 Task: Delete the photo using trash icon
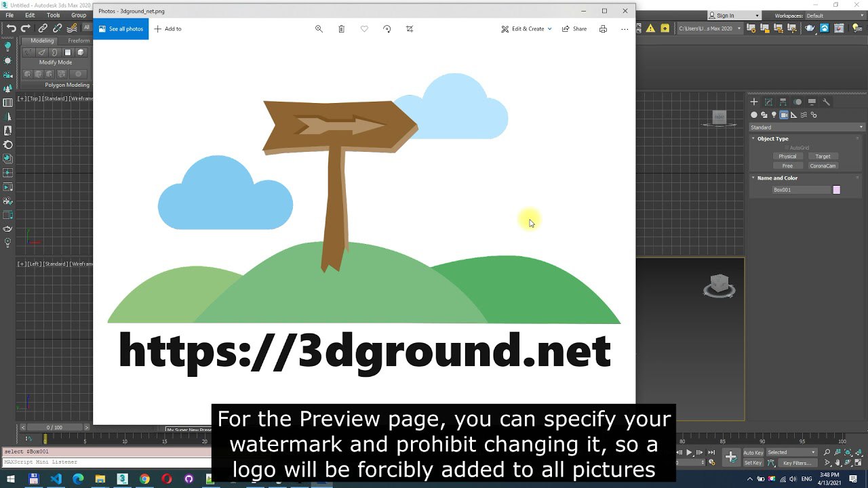341,29
